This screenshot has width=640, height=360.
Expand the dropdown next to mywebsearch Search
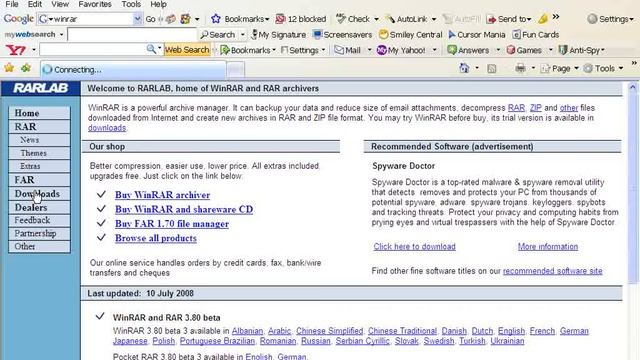242,35
